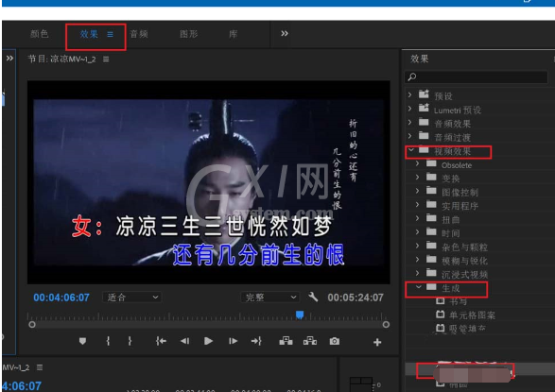Click the 节目: 凉凉MV~1_2 panel title

[61, 59]
